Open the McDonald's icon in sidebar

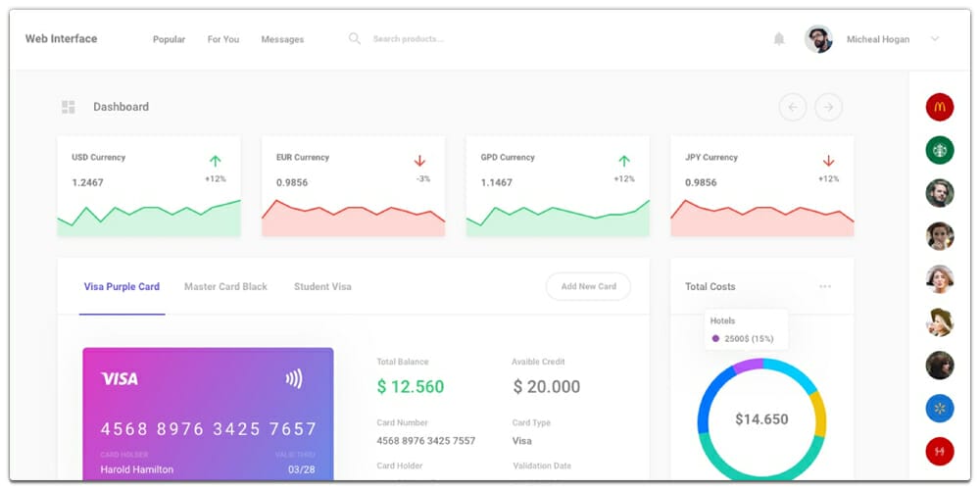pos(940,107)
